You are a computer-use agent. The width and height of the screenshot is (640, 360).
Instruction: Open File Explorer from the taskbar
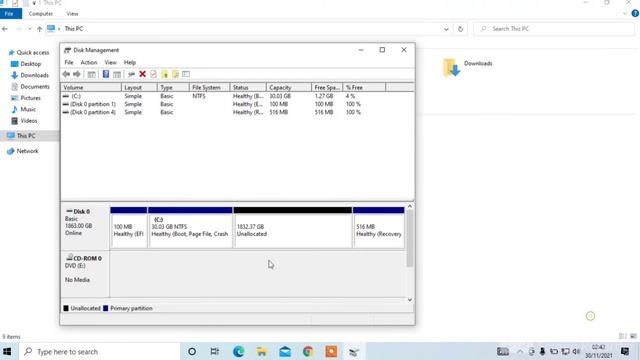262,351
